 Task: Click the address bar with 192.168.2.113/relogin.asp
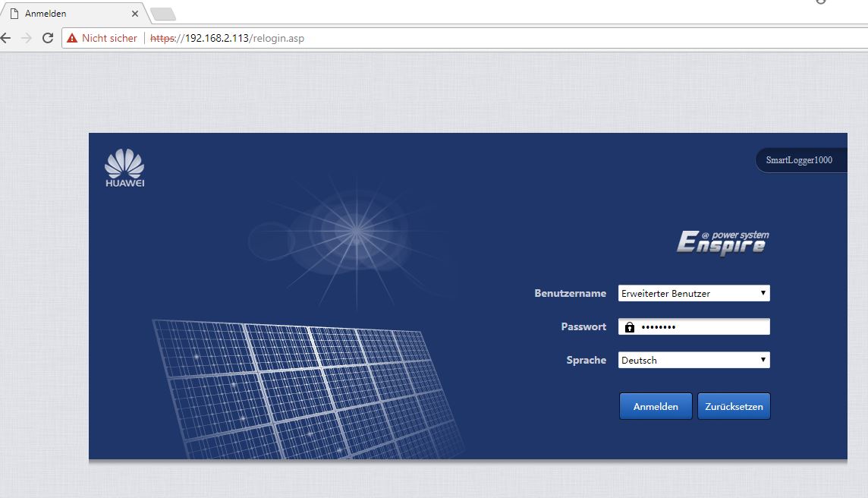coord(465,38)
